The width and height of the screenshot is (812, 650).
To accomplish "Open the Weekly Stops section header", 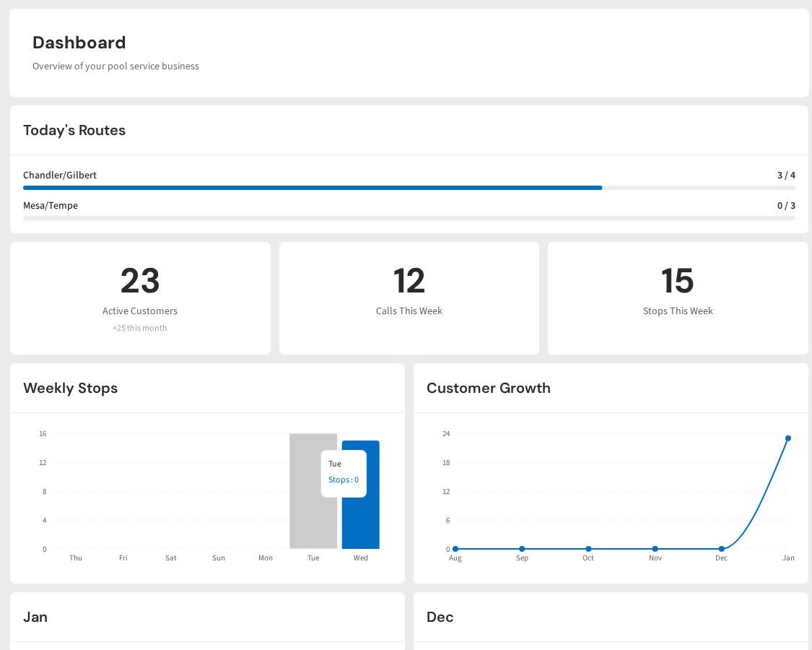I will [70, 388].
